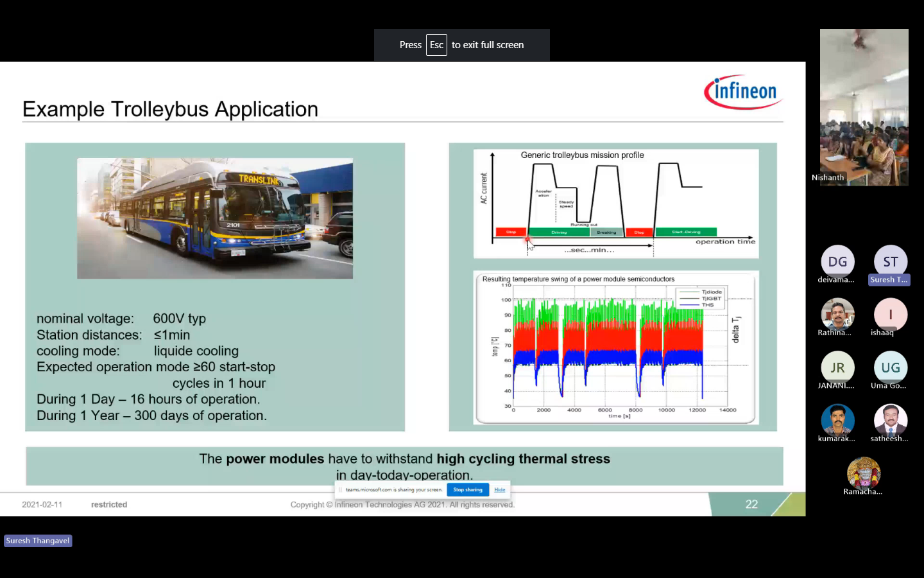Click the Stop sharing button
The width and height of the screenshot is (924, 578).
coord(467,489)
